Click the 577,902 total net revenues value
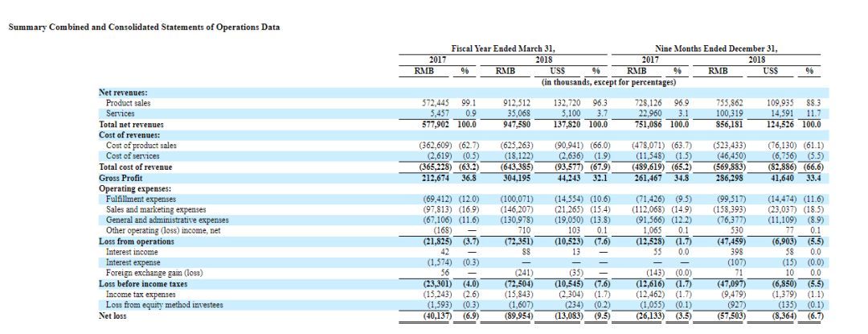 [x=439, y=125]
